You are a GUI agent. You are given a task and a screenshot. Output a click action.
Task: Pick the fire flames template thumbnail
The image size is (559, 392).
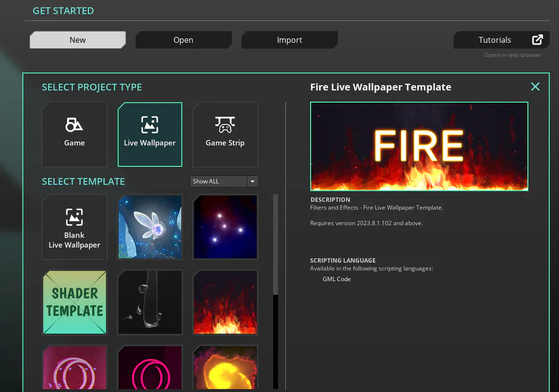click(225, 303)
